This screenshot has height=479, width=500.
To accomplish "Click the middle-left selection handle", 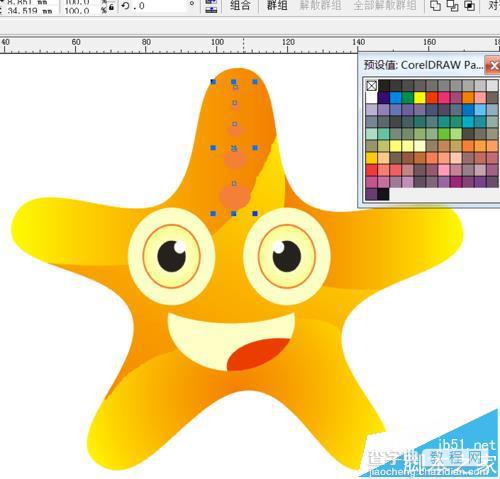I will click(x=213, y=148).
